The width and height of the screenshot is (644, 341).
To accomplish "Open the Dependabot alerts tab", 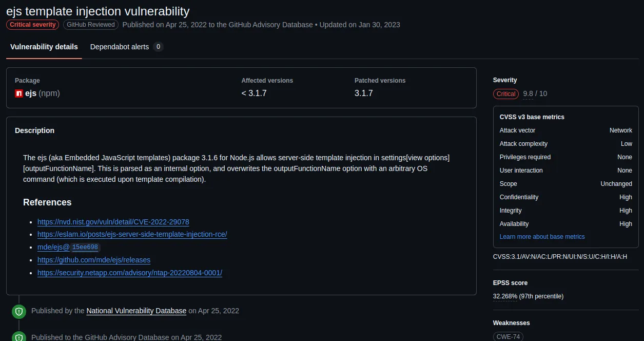I will [120, 47].
